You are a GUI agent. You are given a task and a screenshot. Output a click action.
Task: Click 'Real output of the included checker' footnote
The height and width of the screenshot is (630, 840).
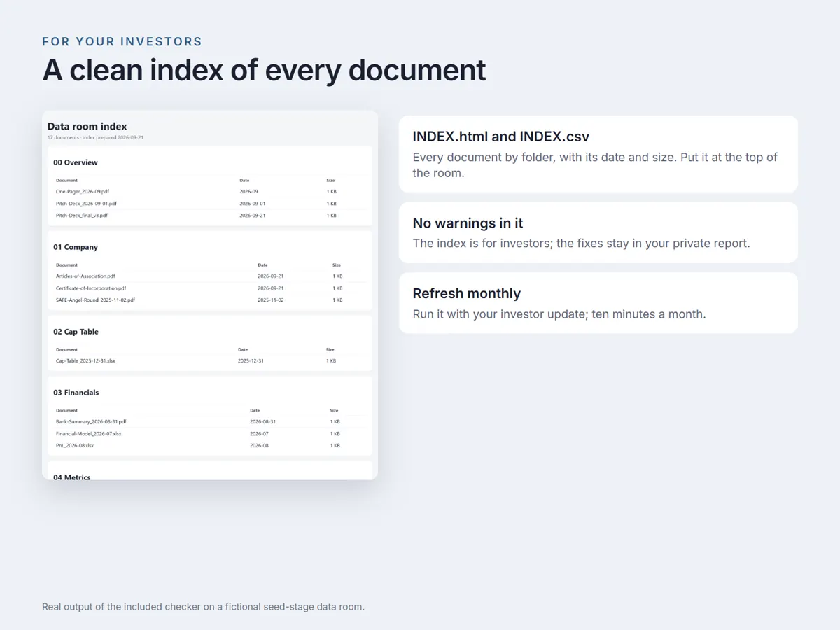tap(203, 607)
